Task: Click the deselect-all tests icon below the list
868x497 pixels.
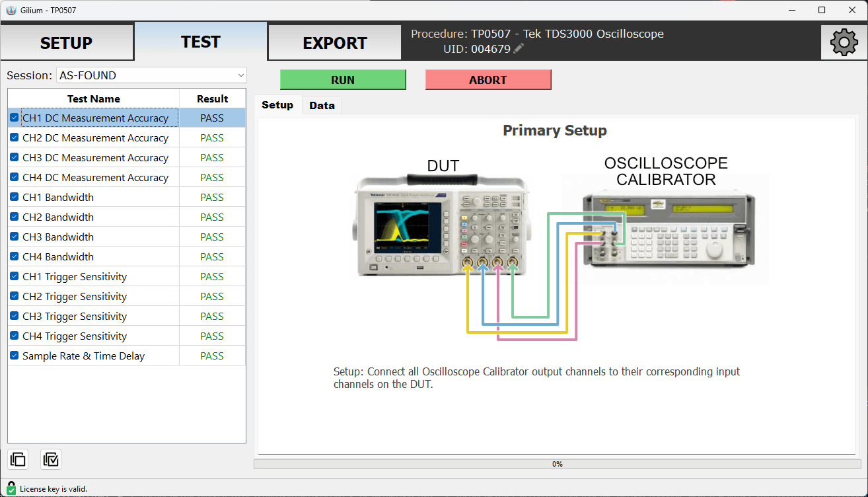Action: coord(18,459)
